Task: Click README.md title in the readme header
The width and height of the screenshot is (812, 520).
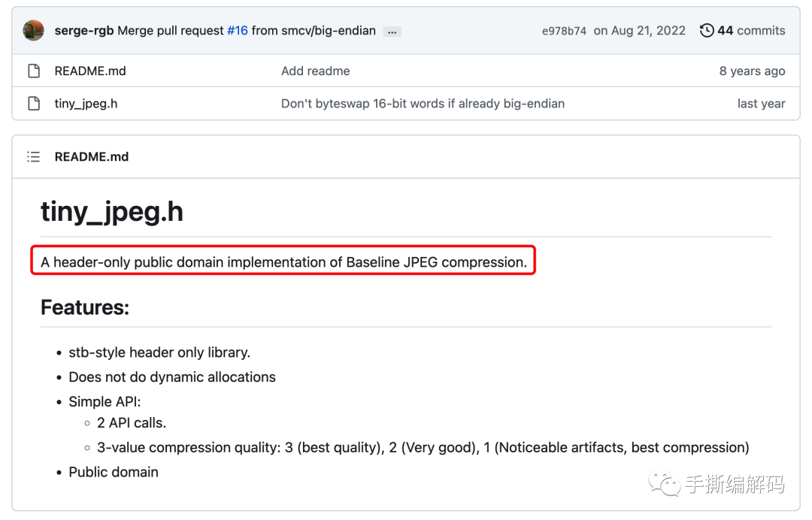Action: (x=92, y=157)
